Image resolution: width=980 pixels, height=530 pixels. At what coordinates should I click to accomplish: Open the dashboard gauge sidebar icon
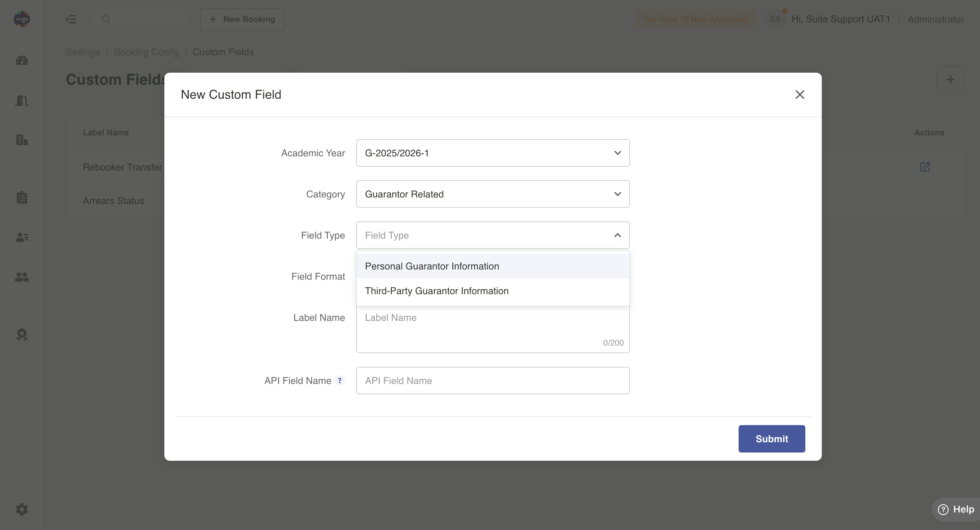[22, 61]
